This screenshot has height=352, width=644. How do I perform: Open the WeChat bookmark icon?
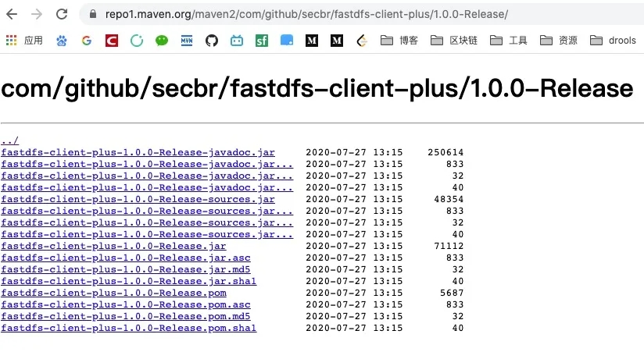(162, 41)
